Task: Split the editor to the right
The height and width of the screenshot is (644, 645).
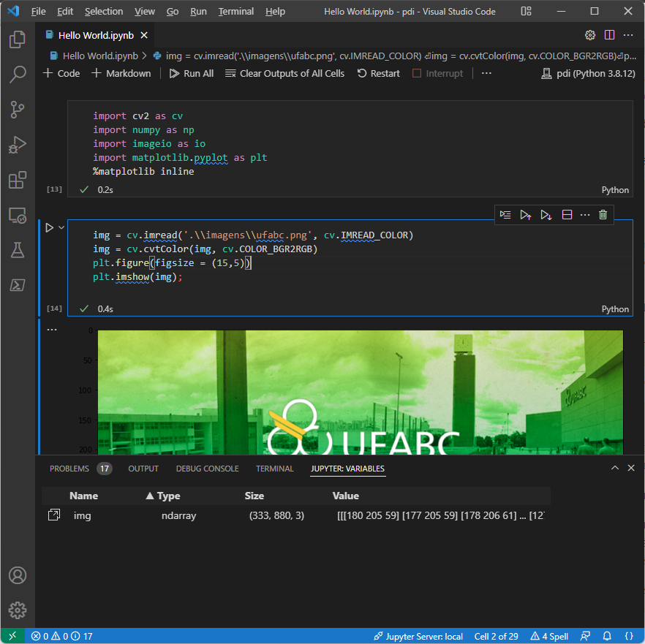Action: (609, 35)
